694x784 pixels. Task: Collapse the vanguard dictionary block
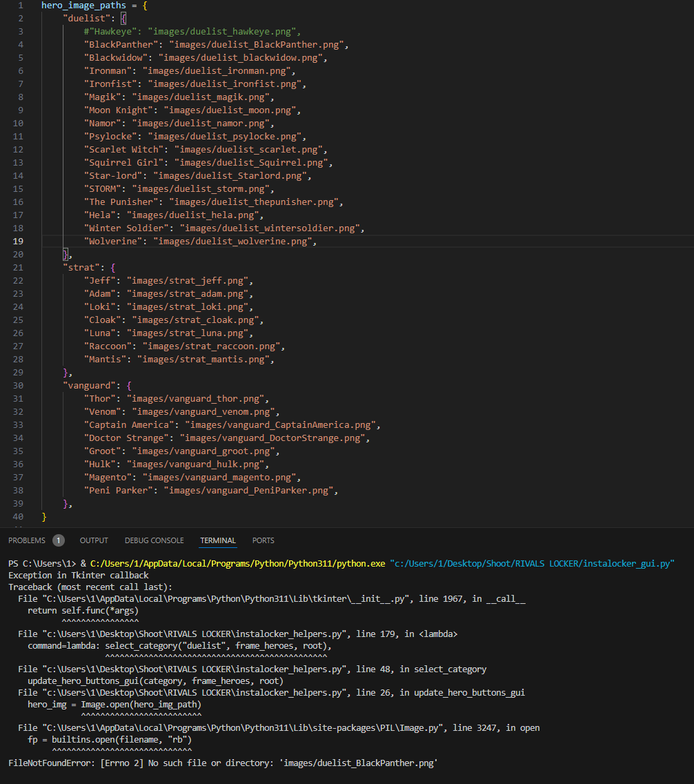[x=34, y=385]
